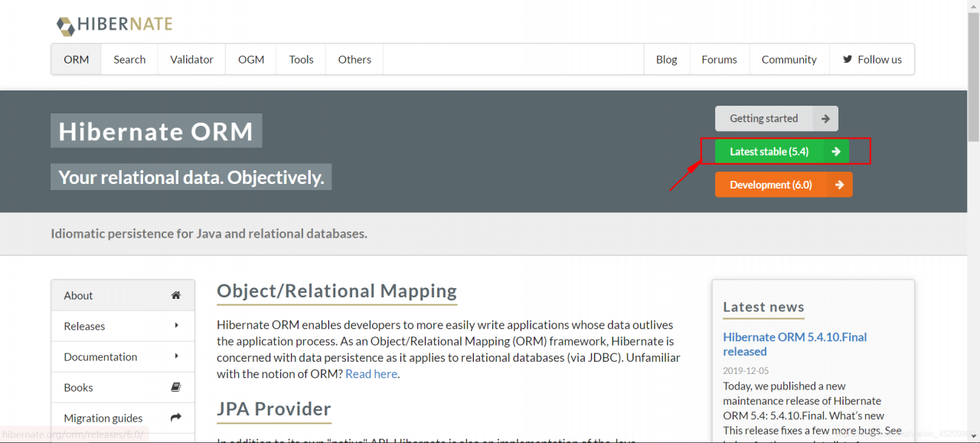The width and height of the screenshot is (980, 443).
Task: Open Books in the sidebar
Action: click(122, 387)
